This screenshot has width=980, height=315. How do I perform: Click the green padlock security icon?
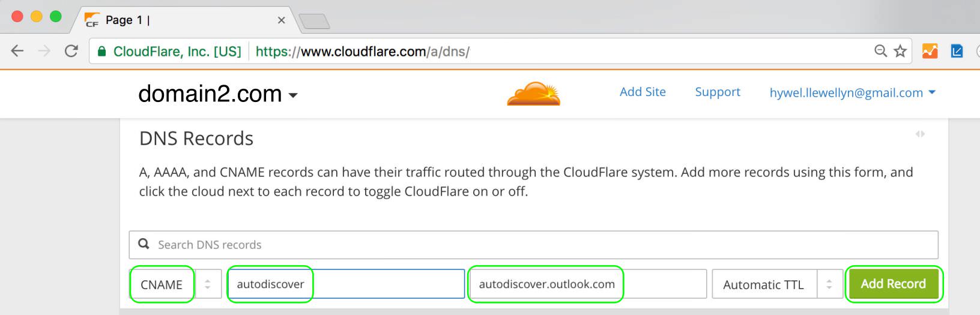click(101, 52)
